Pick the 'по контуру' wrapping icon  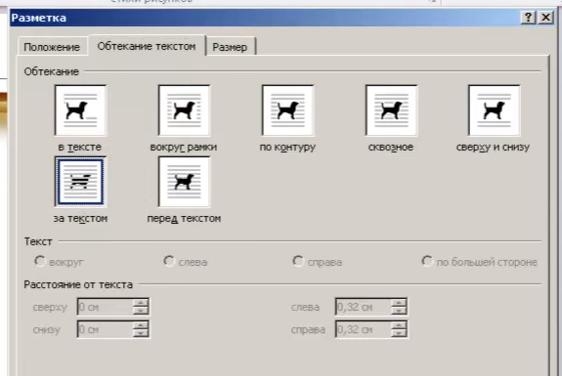[287, 110]
